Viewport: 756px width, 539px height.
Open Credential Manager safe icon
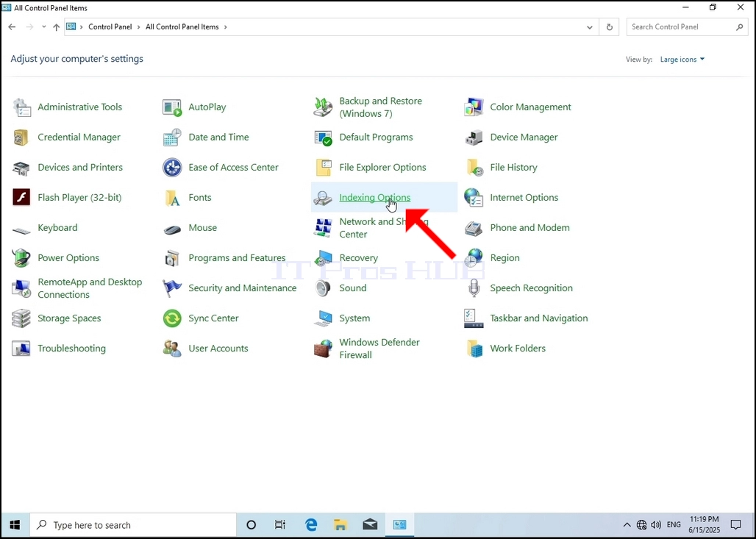[x=22, y=138]
